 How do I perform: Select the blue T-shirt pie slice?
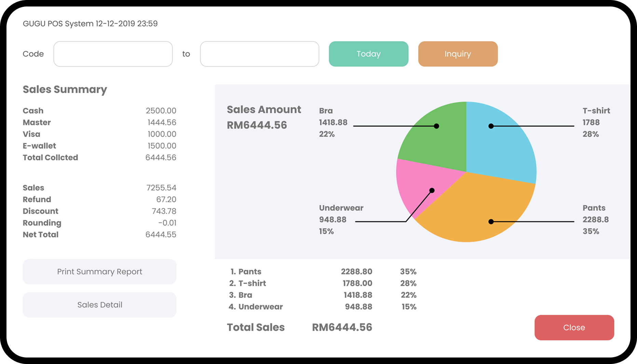point(499,144)
